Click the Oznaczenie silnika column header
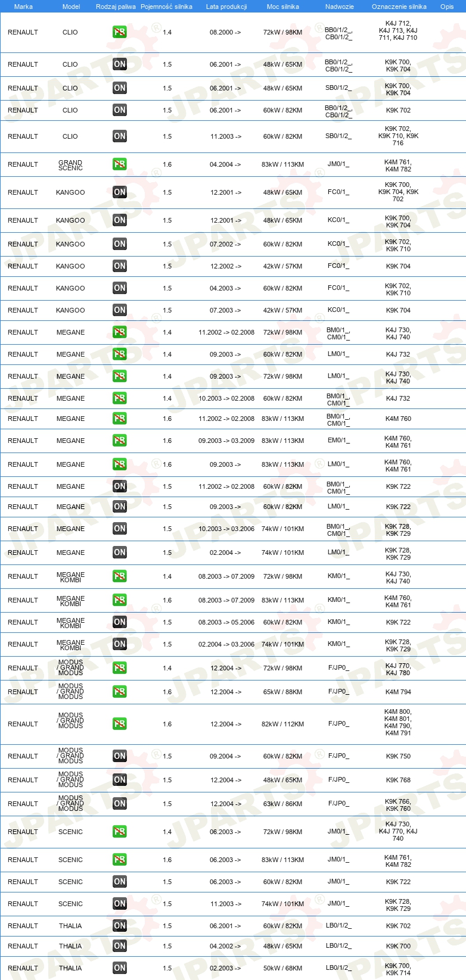 click(399, 7)
